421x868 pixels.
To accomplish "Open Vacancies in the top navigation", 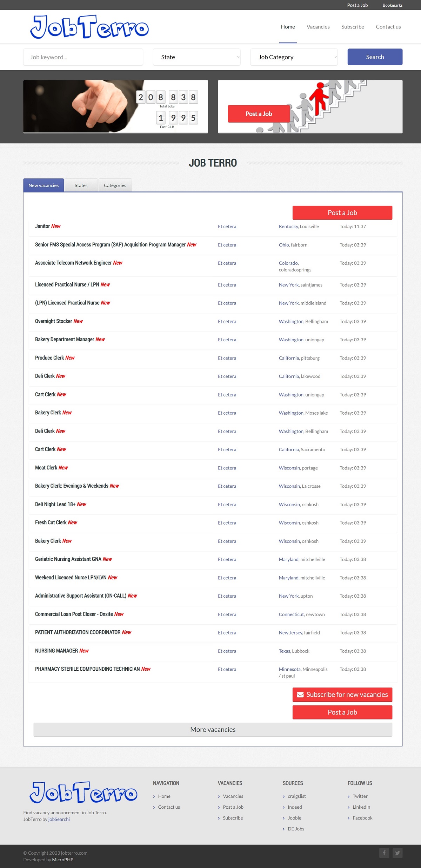I will tap(318, 27).
